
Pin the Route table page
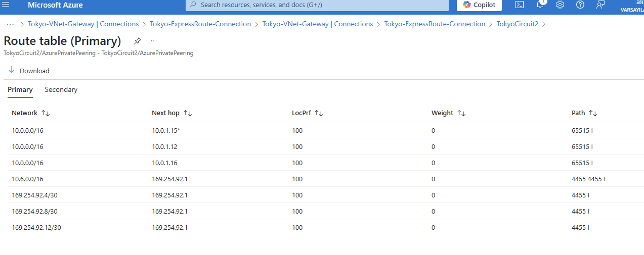pyautogui.click(x=137, y=41)
